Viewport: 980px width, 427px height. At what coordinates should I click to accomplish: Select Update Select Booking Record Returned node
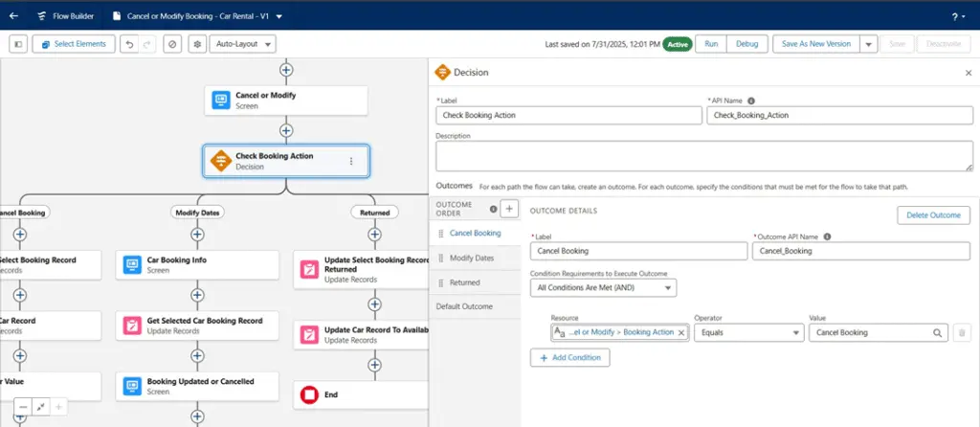point(361,269)
